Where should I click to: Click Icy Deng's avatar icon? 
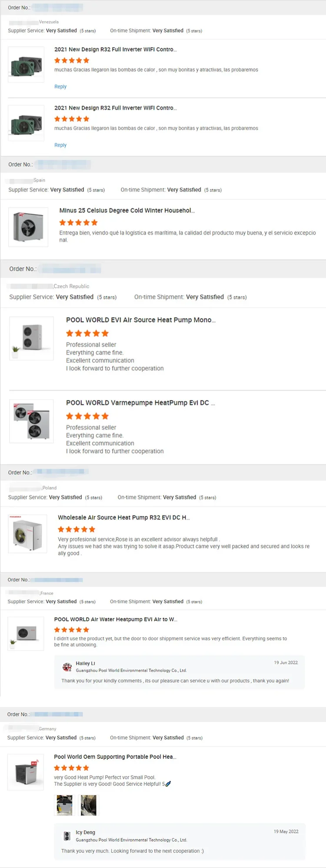(x=67, y=835)
